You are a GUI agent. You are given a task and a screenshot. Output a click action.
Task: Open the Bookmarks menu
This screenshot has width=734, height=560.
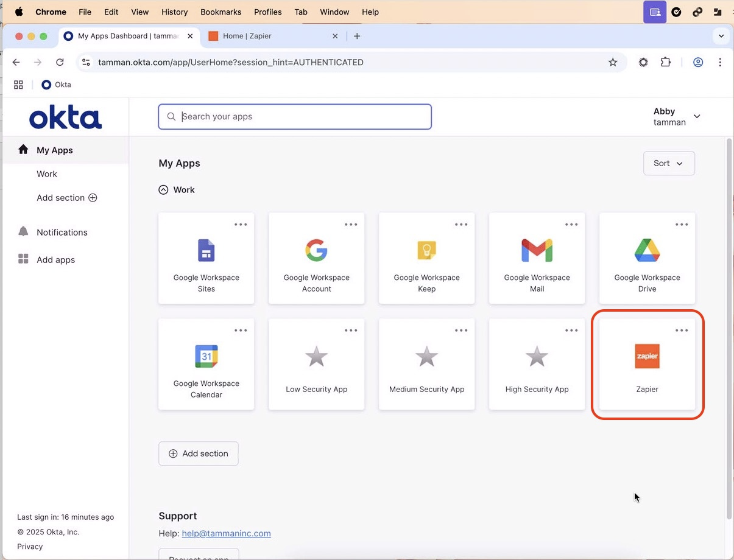pos(221,12)
